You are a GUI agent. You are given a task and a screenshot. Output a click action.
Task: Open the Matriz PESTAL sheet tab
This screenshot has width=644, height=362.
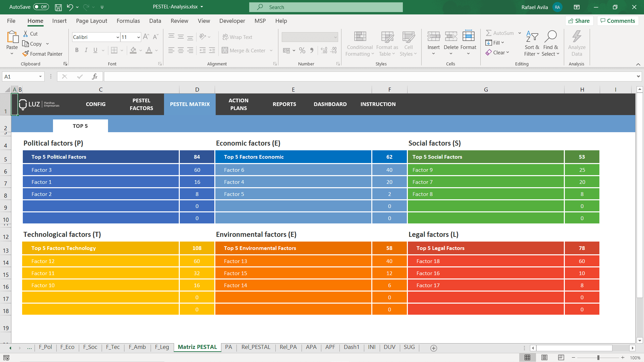197,347
